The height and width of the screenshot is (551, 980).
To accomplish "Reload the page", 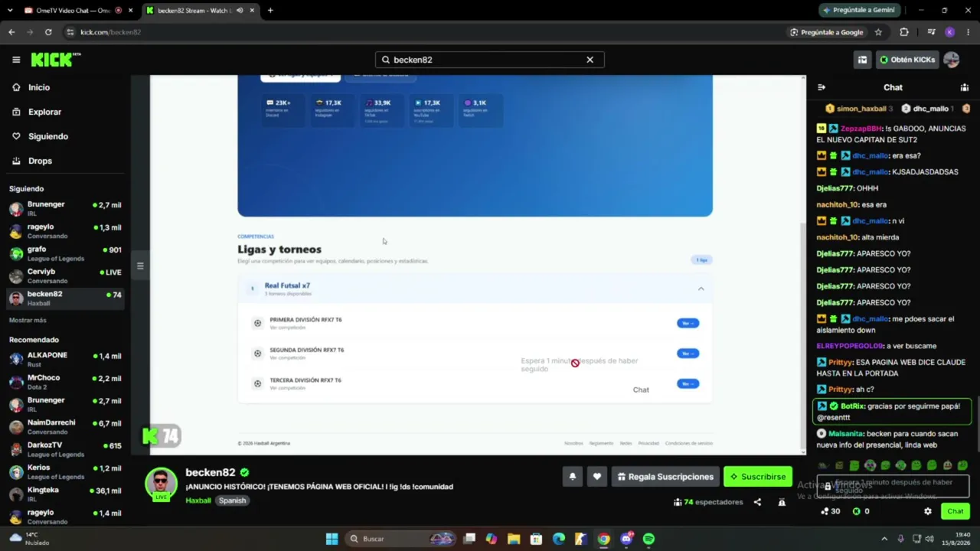I will (x=48, y=32).
